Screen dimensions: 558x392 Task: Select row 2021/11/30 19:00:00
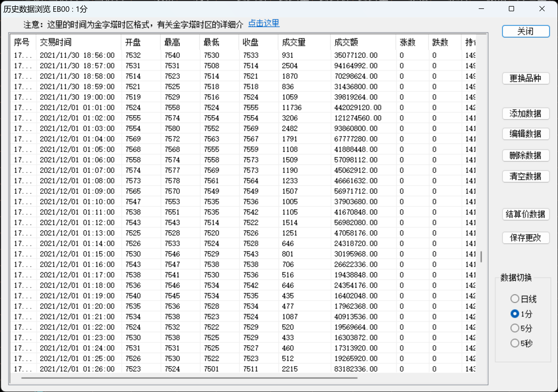pyautogui.click(x=77, y=97)
